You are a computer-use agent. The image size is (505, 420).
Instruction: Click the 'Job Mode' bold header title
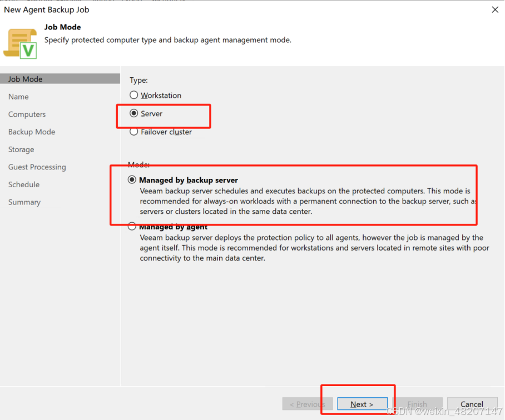62,27
